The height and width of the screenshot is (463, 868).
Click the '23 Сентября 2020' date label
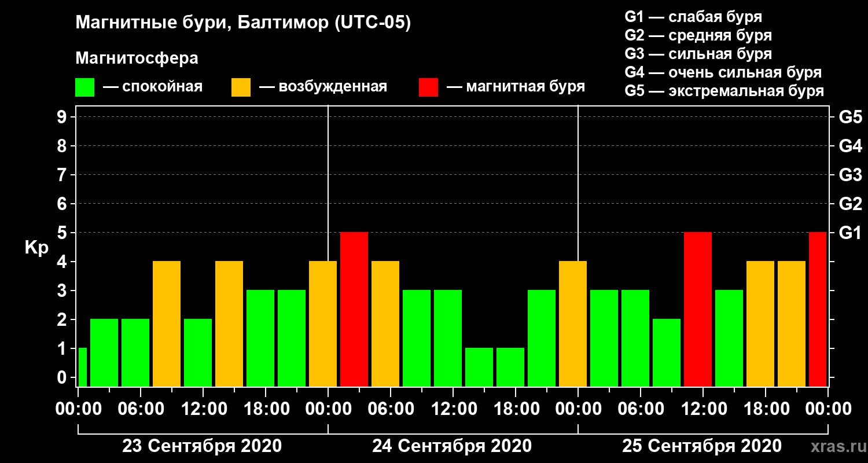(x=202, y=446)
